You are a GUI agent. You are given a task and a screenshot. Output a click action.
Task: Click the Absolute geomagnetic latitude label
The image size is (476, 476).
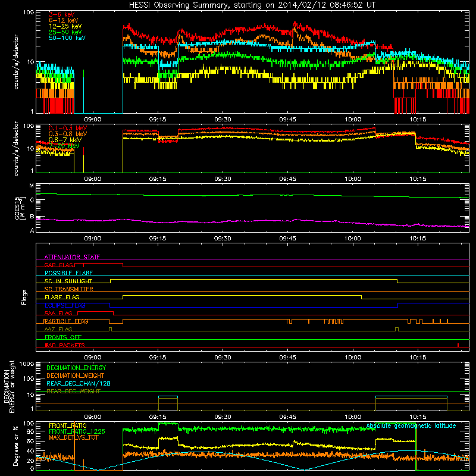pos(411,425)
